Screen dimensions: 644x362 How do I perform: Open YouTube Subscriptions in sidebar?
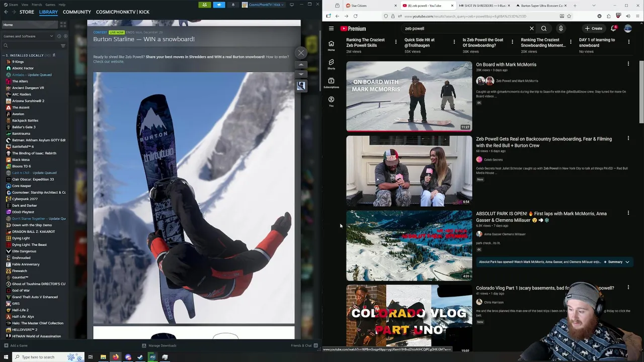pyautogui.click(x=331, y=82)
